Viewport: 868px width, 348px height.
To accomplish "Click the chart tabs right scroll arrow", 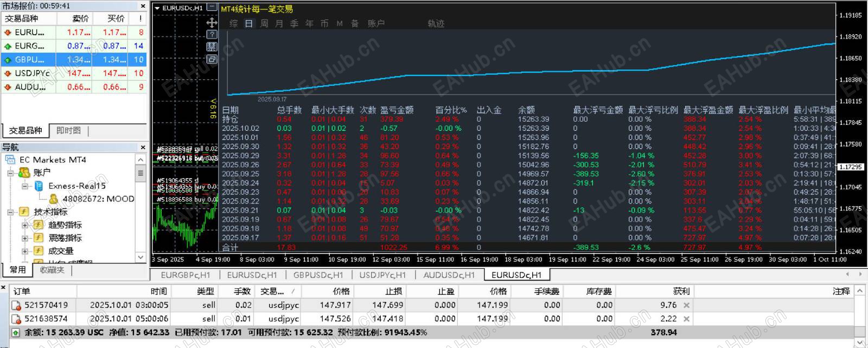I will 861,275.
